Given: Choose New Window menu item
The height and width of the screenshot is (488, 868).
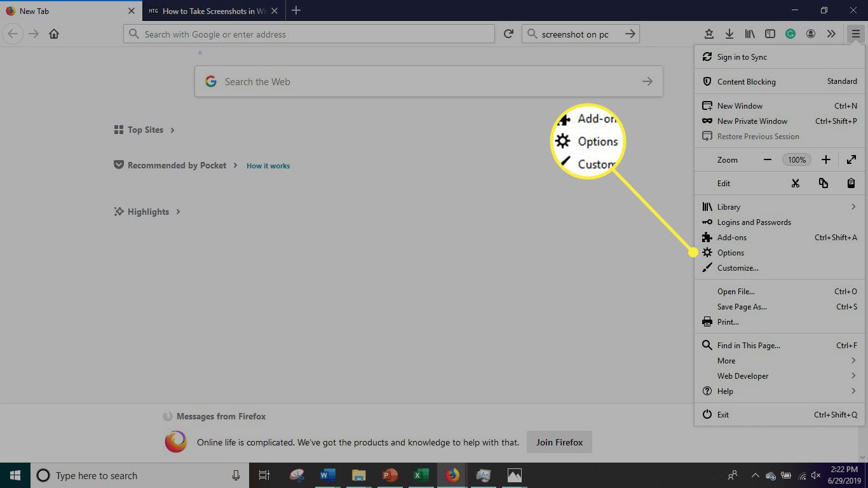Looking at the screenshot, I should point(780,106).
